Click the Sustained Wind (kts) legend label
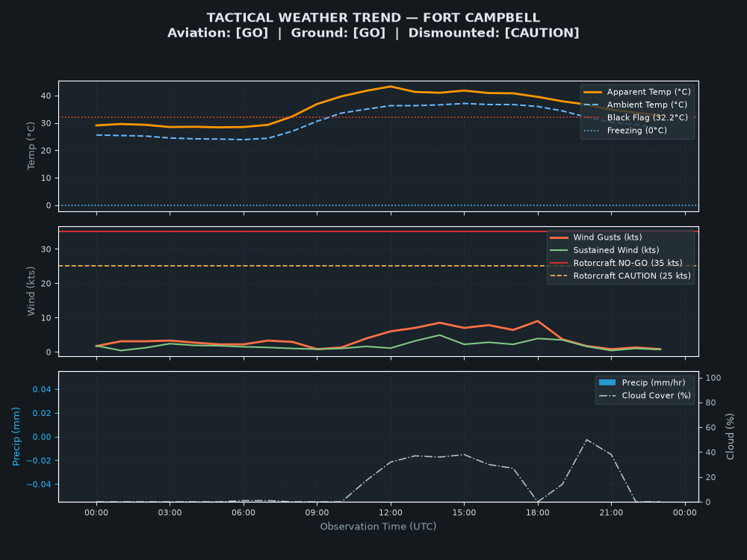 (x=616, y=250)
